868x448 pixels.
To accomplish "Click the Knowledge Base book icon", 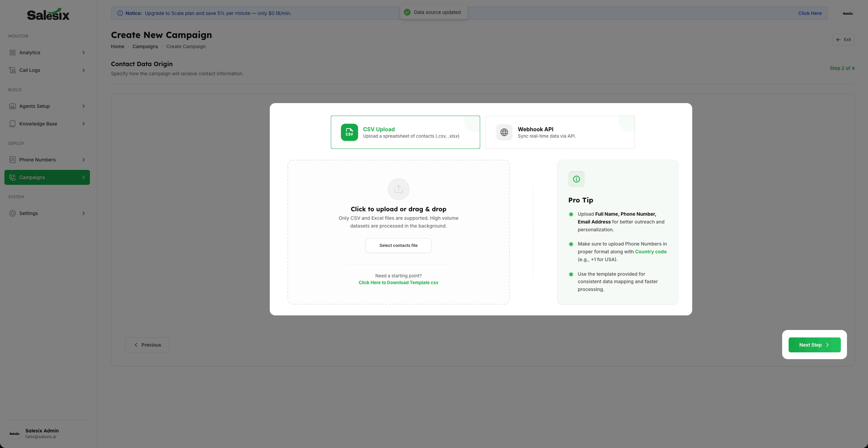I will coord(13,124).
